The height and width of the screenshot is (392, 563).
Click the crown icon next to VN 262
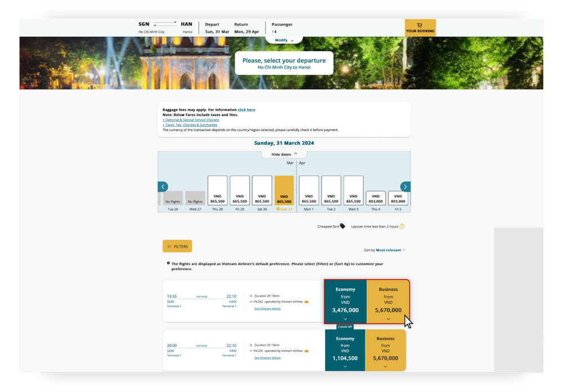[306, 301]
